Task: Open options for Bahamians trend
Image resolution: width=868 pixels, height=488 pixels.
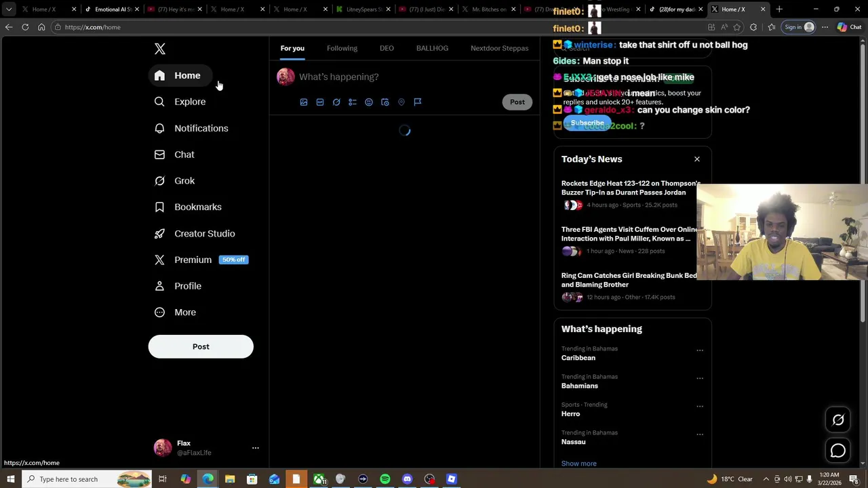Action: (700, 378)
